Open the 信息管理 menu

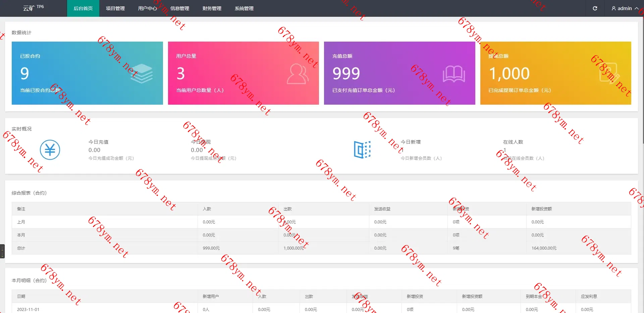click(x=180, y=8)
